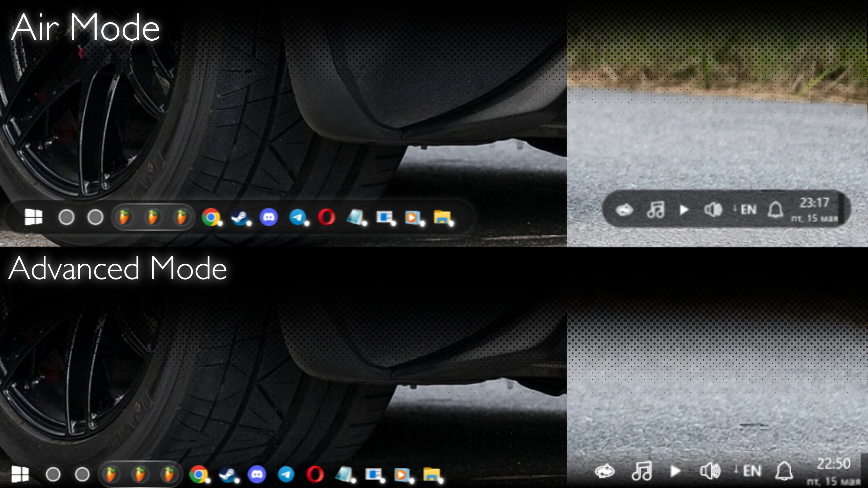Click the music note icon in the Advanced Mode tray
Image resolution: width=868 pixels, height=488 pixels.
(x=642, y=471)
